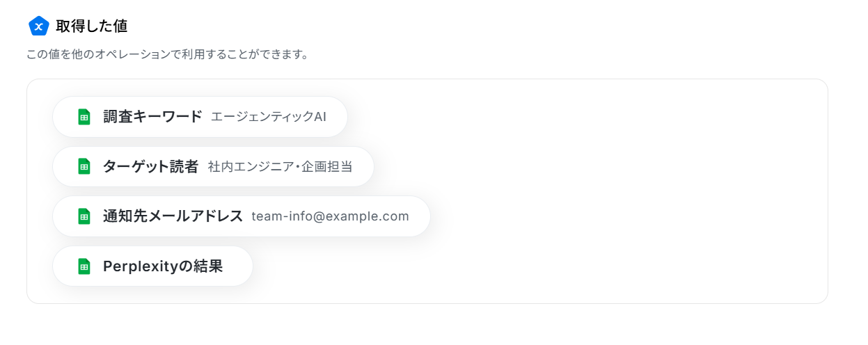The image size is (868, 345).
Task: Click the 取得した値 heading text
Action: (x=92, y=26)
